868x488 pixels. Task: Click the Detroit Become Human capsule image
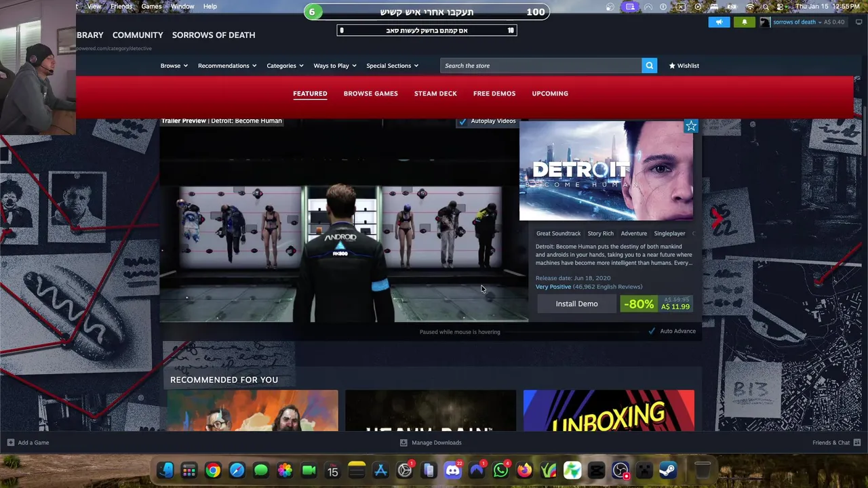coord(606,171)
